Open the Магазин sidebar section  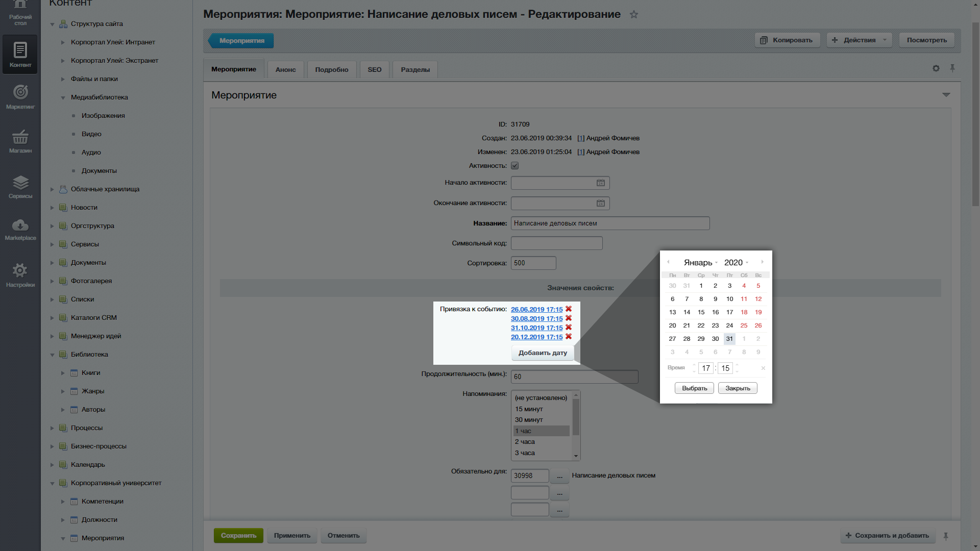pyautogui.click(x=20, y=141)
